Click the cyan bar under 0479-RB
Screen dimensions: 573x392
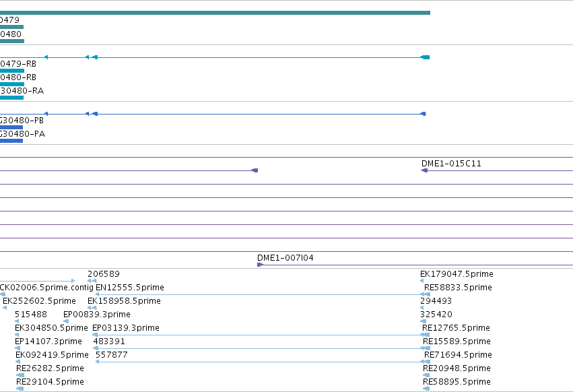(x=12, y=71)
